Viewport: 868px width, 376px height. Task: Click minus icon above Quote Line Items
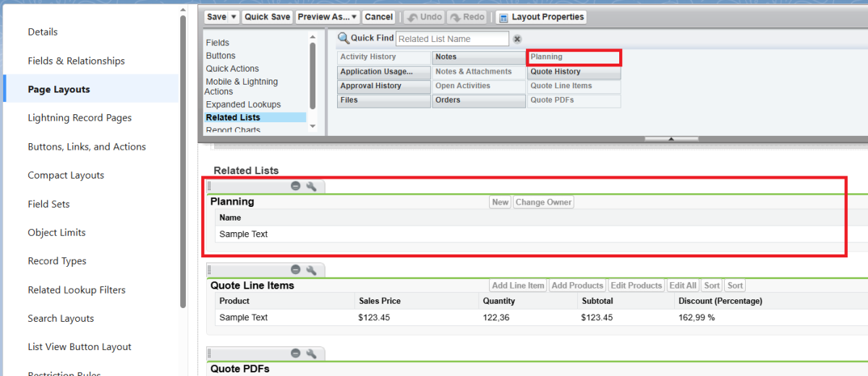pyautogui.click(x=295, y=270)
